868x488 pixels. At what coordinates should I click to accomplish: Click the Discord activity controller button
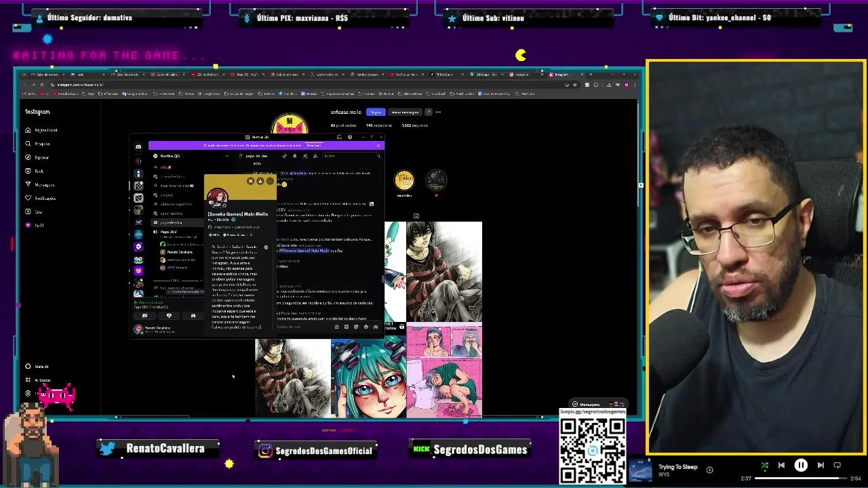tap(193, 316)
